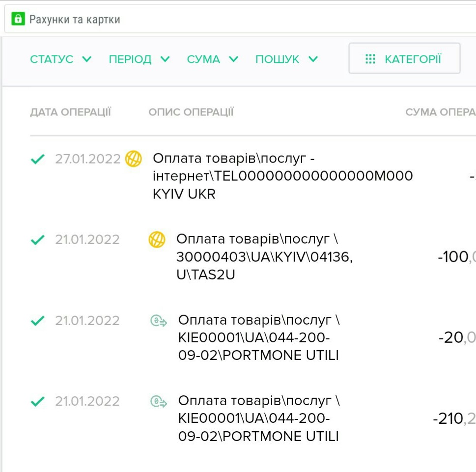Click the transfer icon beside the -20 payment
476x472 pixels.
(159, 321)
